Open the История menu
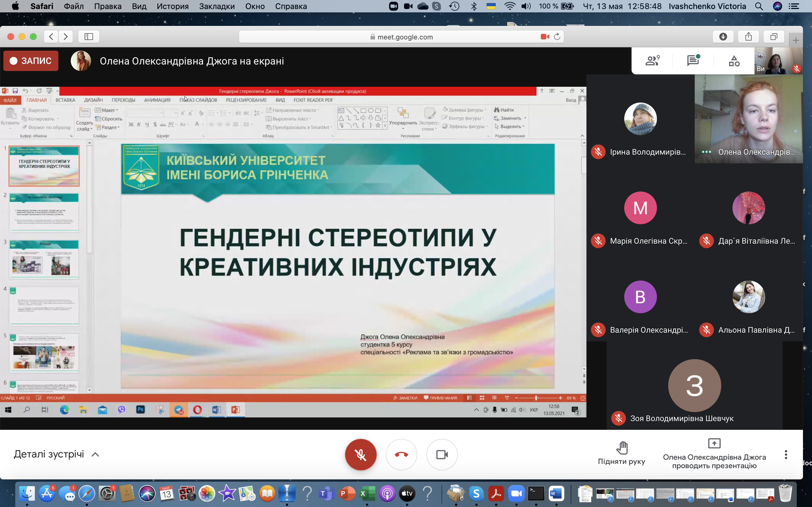The image size is (812, 507). [173, 6]
